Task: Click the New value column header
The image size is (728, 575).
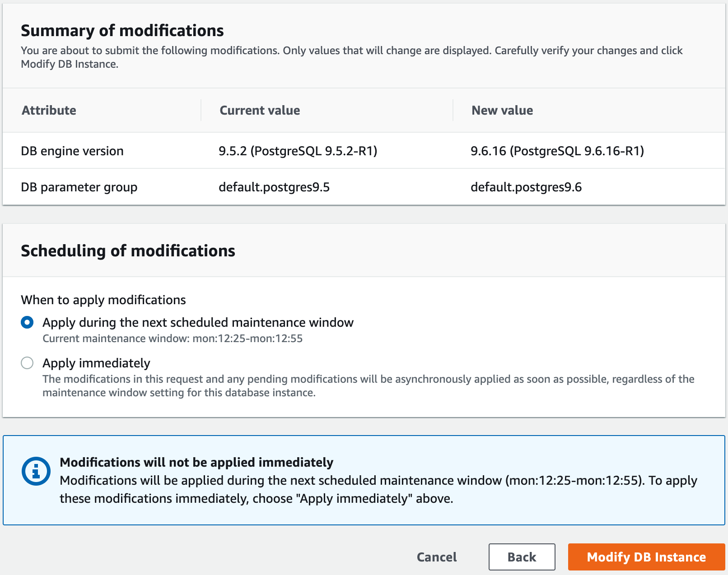Action: coord(502,110)
